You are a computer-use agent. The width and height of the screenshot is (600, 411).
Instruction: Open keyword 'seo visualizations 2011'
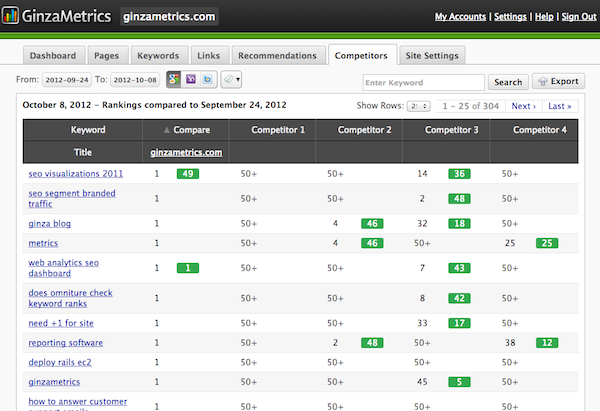pos(76,174)
